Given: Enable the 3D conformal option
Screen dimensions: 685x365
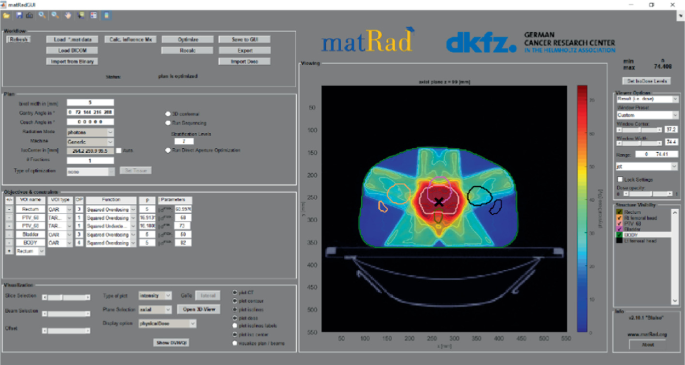Looking at the screenshot, I should [x=168, y=114].
